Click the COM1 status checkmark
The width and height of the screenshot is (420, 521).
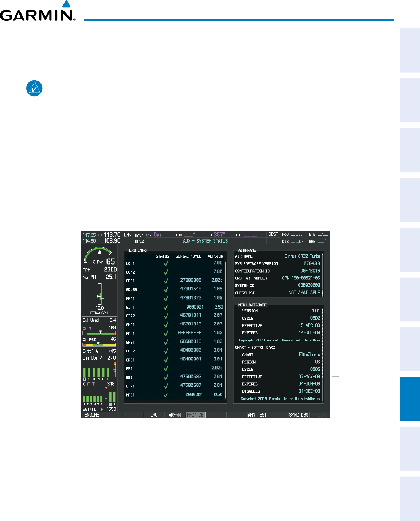(166, 263)
